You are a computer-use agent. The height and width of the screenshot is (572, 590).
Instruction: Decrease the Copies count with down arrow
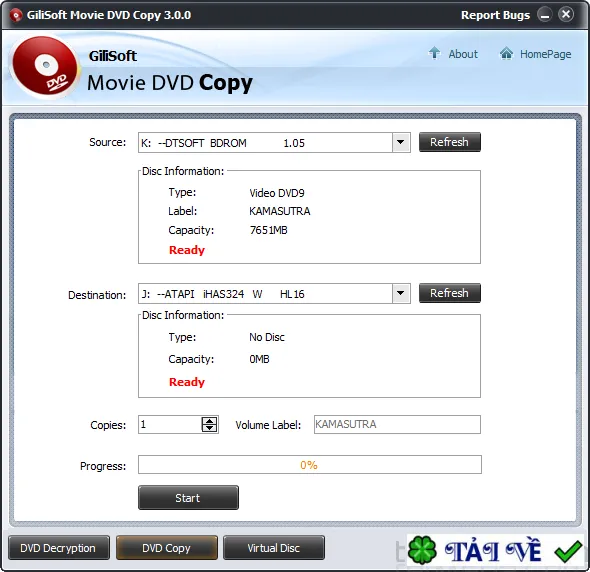pyautogui.click(x=209, y=428)
